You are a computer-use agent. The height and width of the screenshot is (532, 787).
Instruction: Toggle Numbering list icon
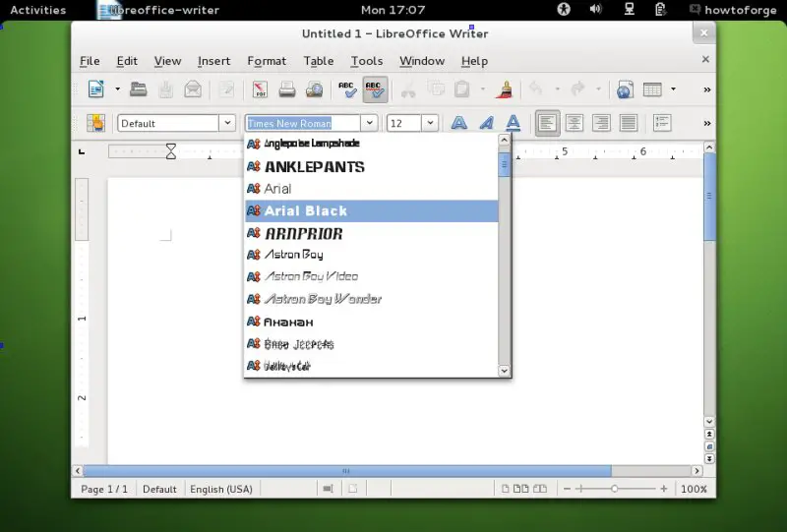[662, 123]
